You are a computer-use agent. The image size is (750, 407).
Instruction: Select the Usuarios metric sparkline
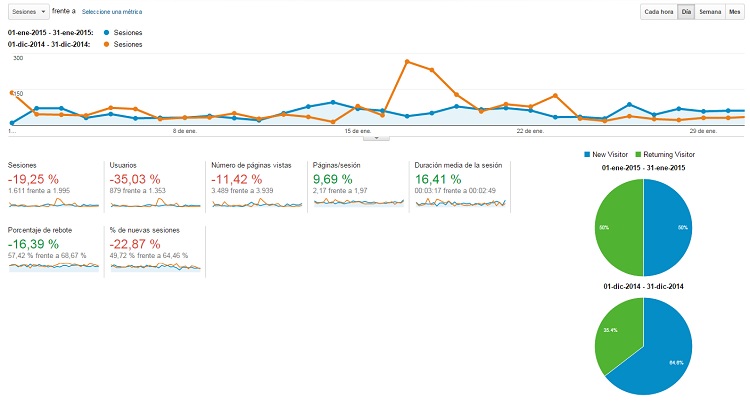(x=155, y=201)
